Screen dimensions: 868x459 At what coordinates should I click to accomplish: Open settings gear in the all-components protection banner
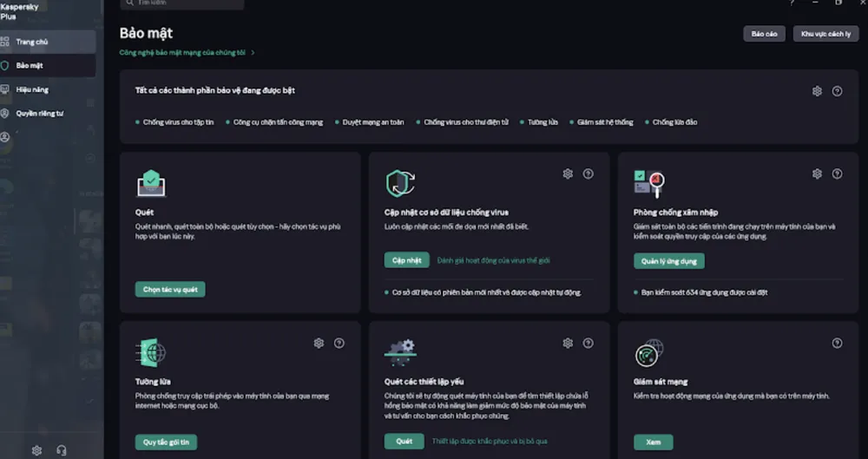[817, 91]
